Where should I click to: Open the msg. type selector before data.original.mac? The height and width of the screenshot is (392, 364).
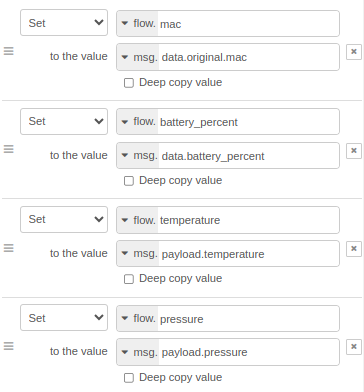(x=138, y=57)
